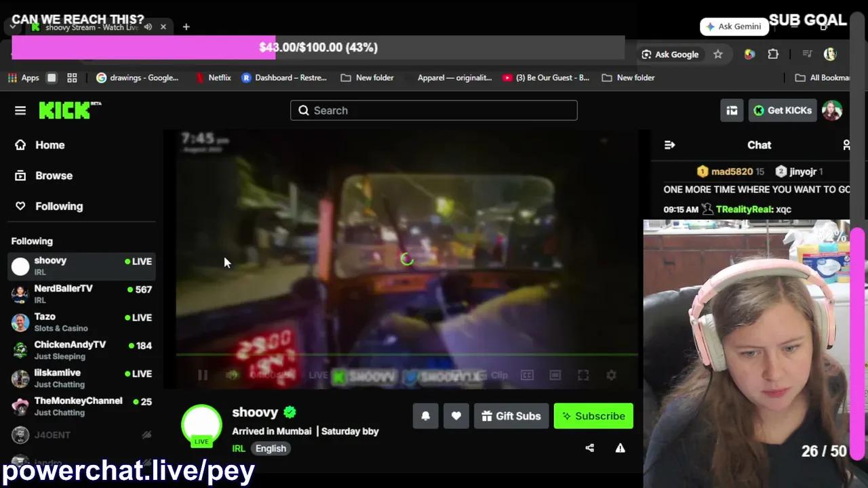The height and width of the screenshot is (488, 868).
Task: Open the Apps bookmarks shortcut
Action: 24,78
